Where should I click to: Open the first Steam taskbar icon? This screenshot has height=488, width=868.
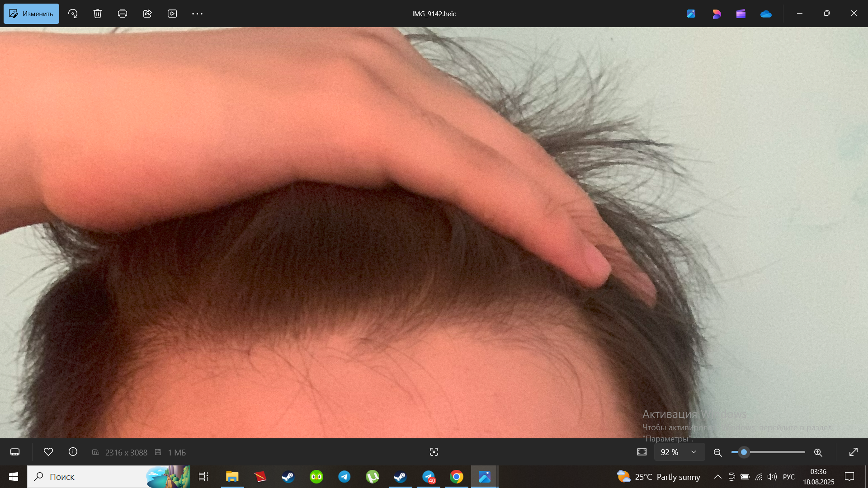click(288, 477)
